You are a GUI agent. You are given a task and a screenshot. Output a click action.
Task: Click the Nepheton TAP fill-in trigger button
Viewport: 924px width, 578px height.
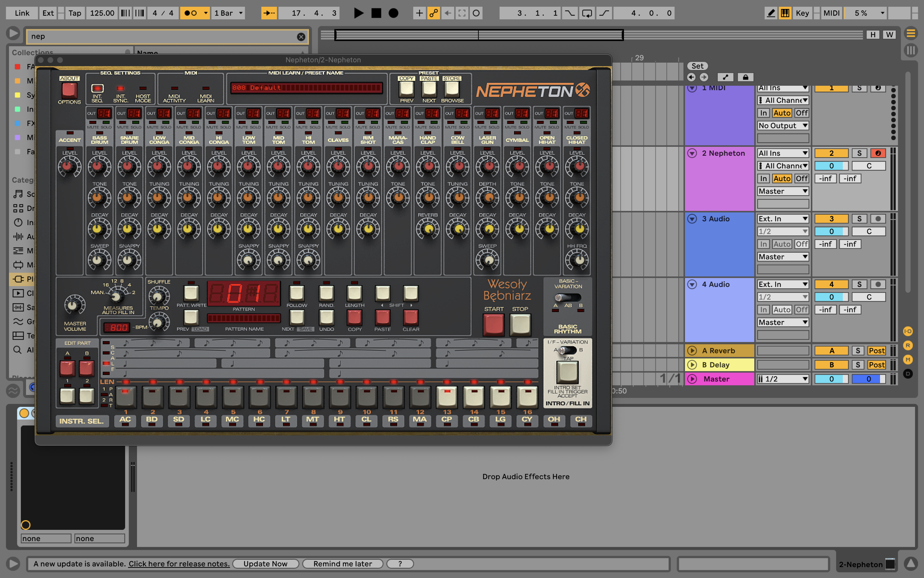point(567,372)
